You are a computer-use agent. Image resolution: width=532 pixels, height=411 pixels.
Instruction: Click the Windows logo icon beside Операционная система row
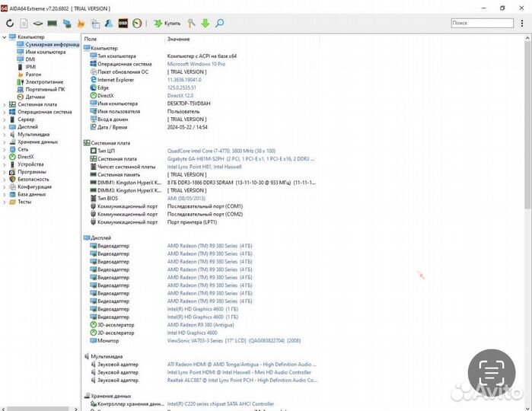pos(94,64)
